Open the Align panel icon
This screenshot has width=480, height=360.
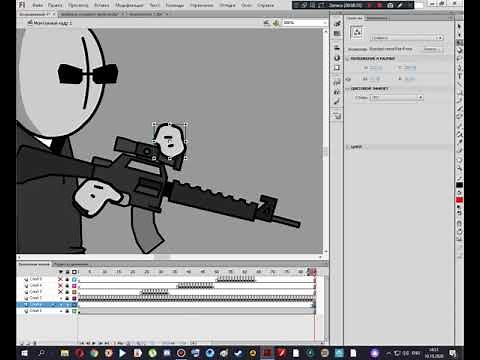pyautogui.click(x=337, y=48)
